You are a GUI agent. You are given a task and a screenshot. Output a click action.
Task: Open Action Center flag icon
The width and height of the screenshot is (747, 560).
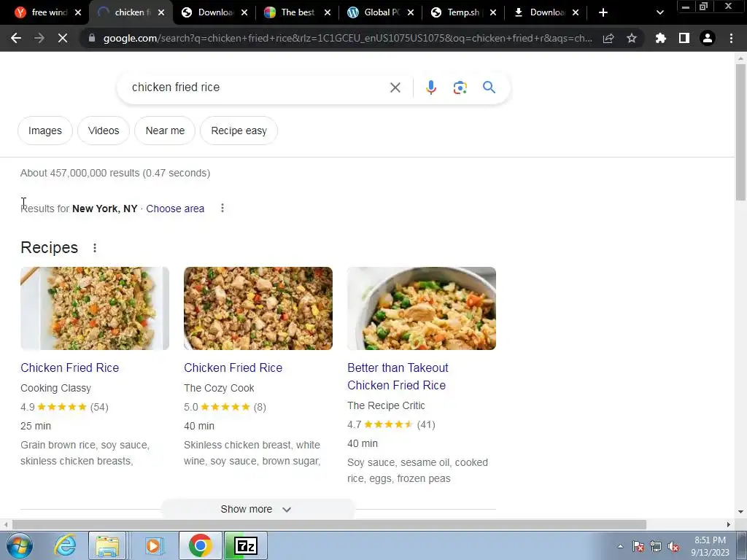(x=638, y=547)
